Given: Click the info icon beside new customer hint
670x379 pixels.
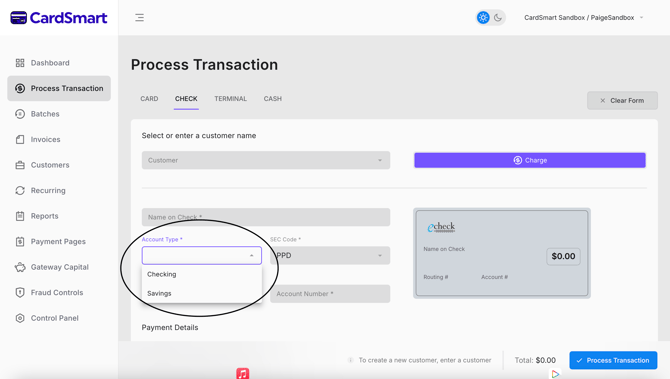Looking at the screenshot, I should tap(350, 360).
